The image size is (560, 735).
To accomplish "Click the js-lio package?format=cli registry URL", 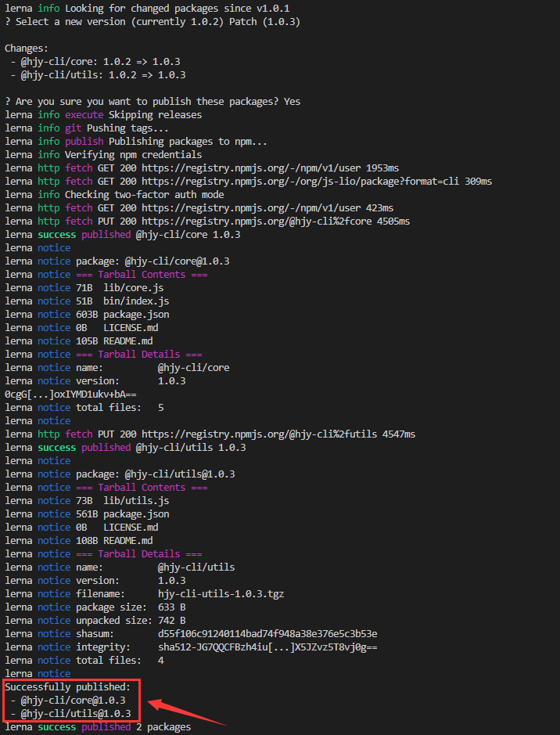I will click(x=300, y=181).
